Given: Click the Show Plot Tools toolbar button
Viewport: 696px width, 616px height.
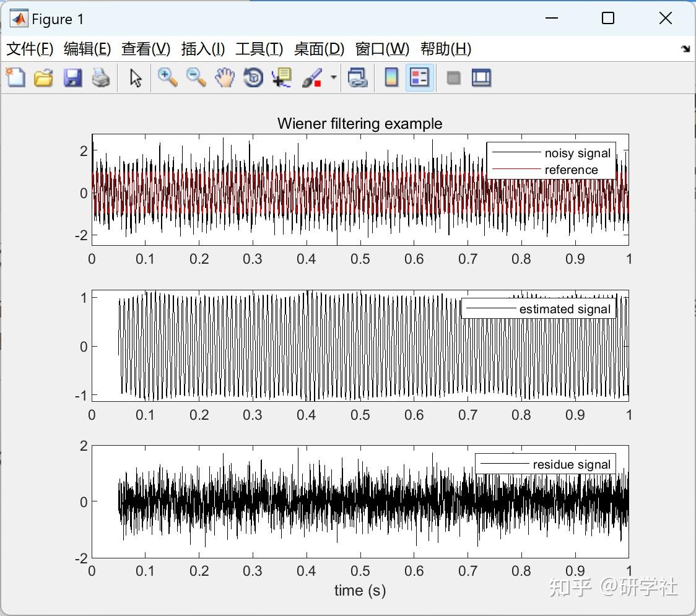Looking at the screenshot, I should point(482,77).
